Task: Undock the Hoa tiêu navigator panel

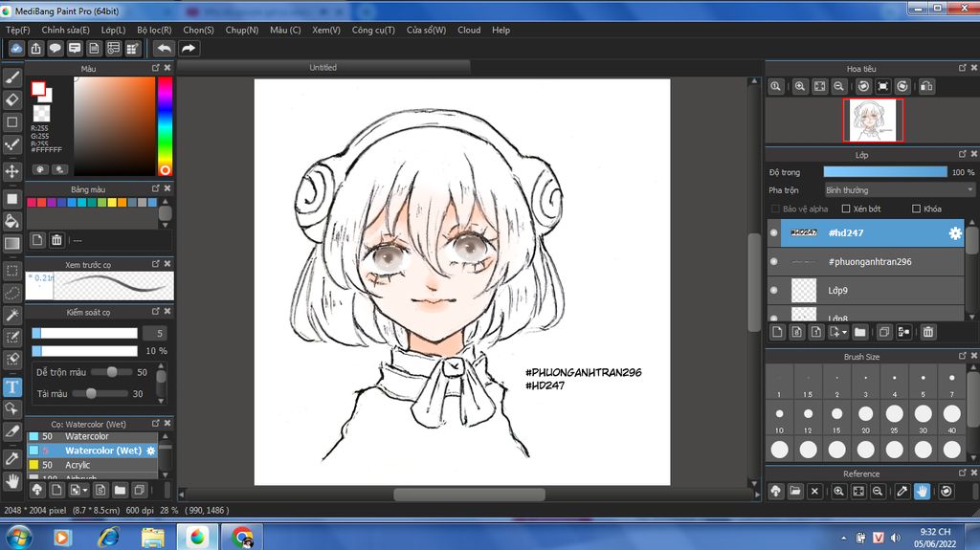Action: 963,68
